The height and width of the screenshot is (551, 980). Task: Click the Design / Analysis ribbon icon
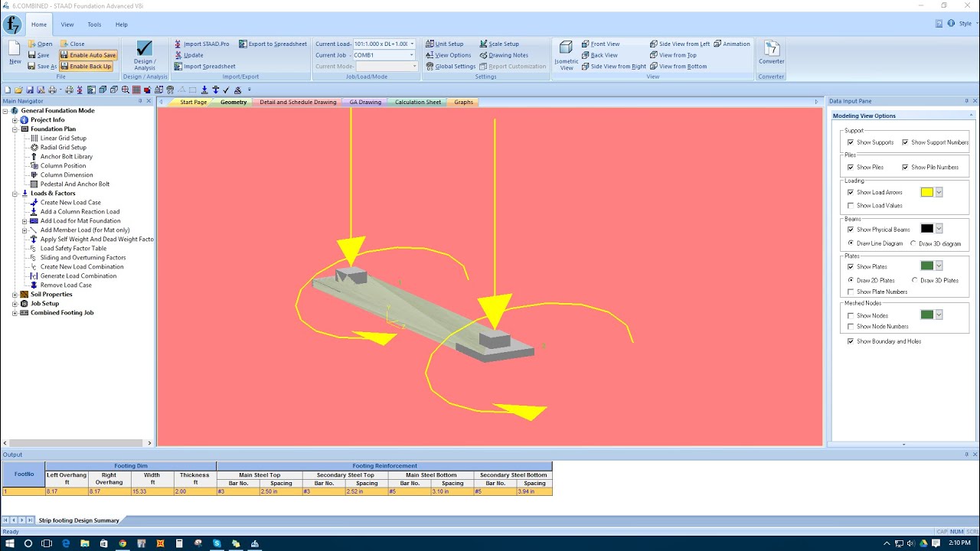(145, 54)
